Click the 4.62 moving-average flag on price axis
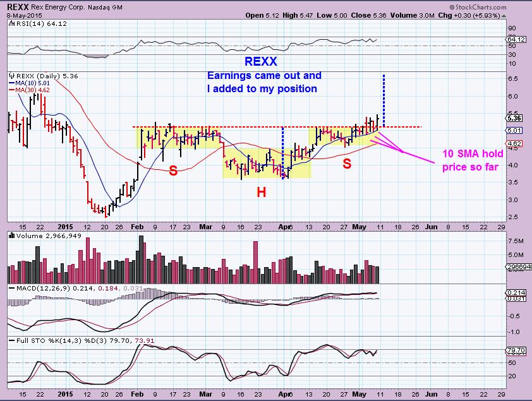Viewport: 532px width, 401px height. [514, 144]
